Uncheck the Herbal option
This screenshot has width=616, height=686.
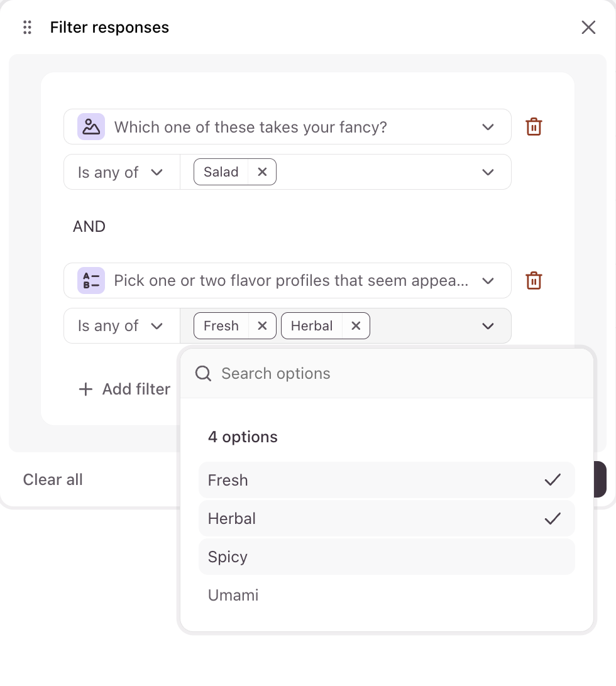pos(386,519)
